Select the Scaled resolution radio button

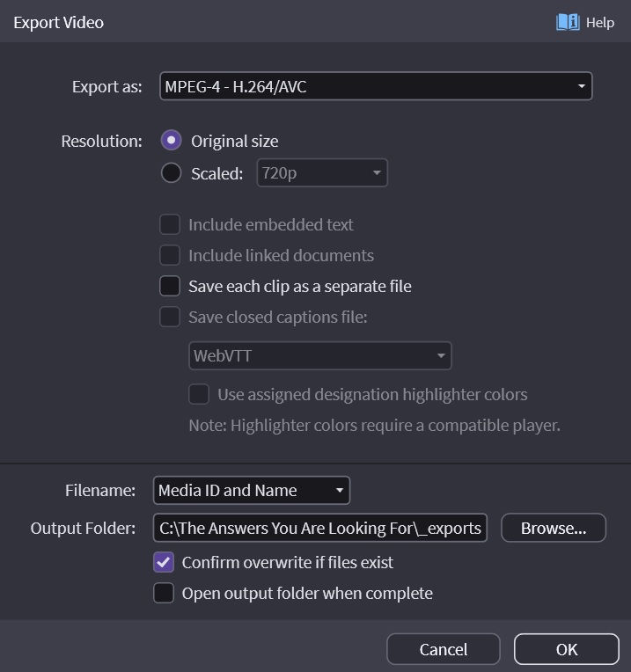[172, 173]
